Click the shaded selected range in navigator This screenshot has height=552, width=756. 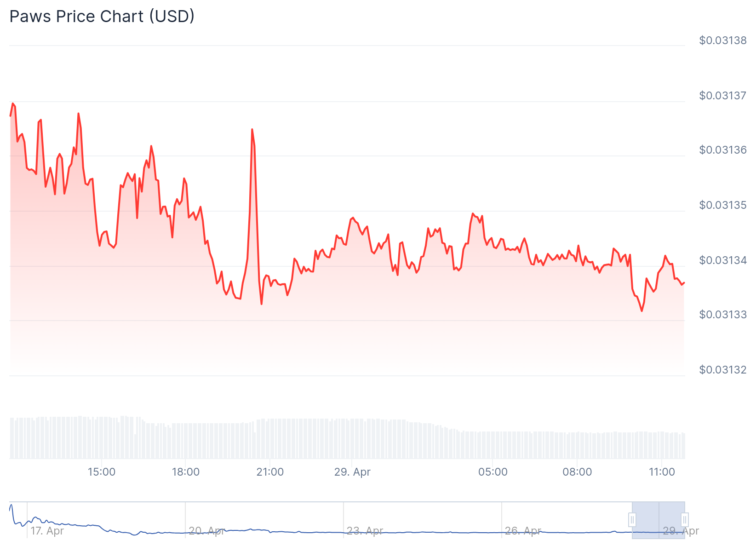tap(658, 520)
